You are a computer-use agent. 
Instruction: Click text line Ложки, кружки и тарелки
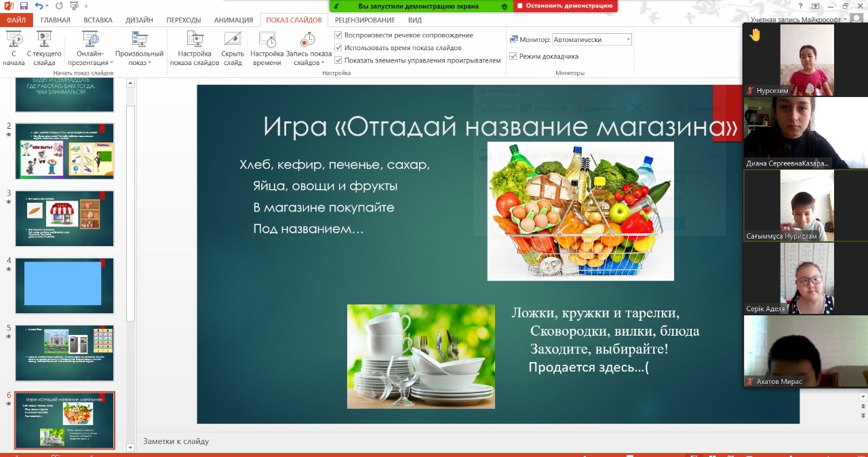click(595, 313)
